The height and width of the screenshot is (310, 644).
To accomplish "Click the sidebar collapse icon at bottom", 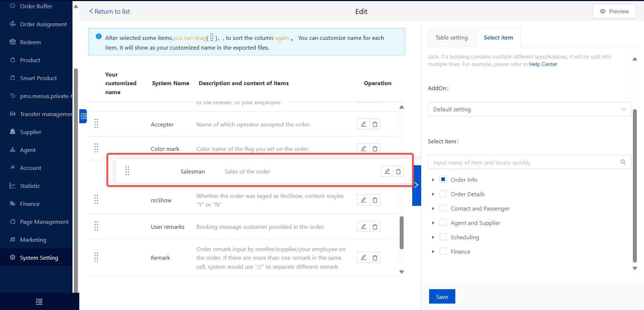I will [39, 302].
